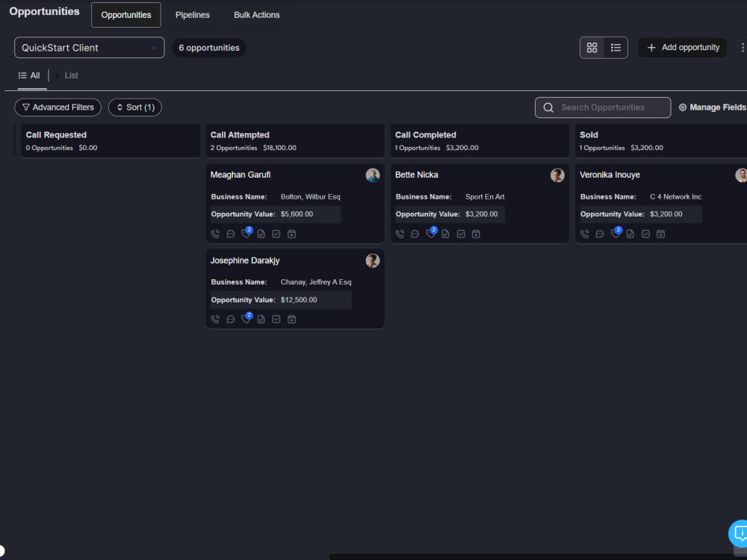Click business name Sport En Art
This screenshot has width=747, height=560.
click(x=485, y=196)
